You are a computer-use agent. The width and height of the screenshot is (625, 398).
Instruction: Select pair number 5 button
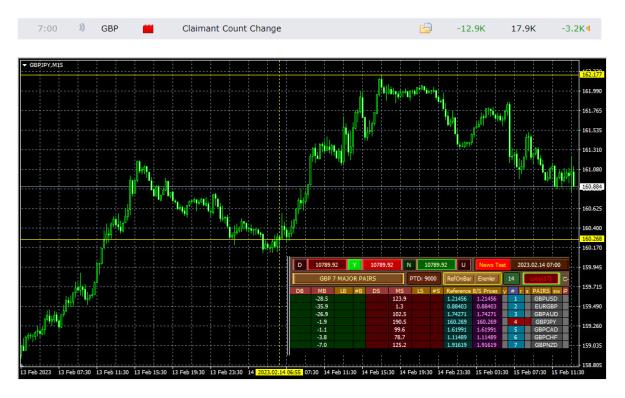515,329
